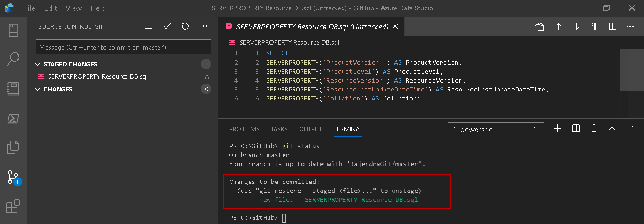Add a new terminal with plus icon
Image resolution: width=644 pixels, height=224 pixels.
coord(558,129)
